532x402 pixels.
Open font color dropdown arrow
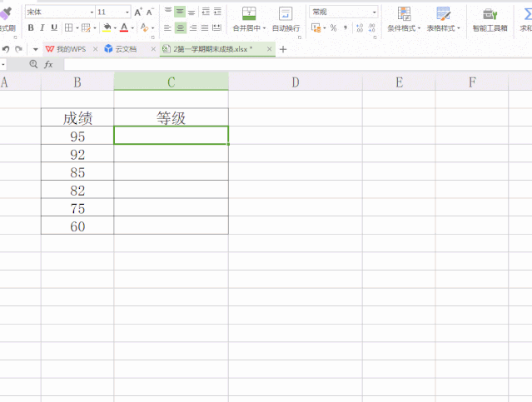pyautogui.click(x=132, y=27)
